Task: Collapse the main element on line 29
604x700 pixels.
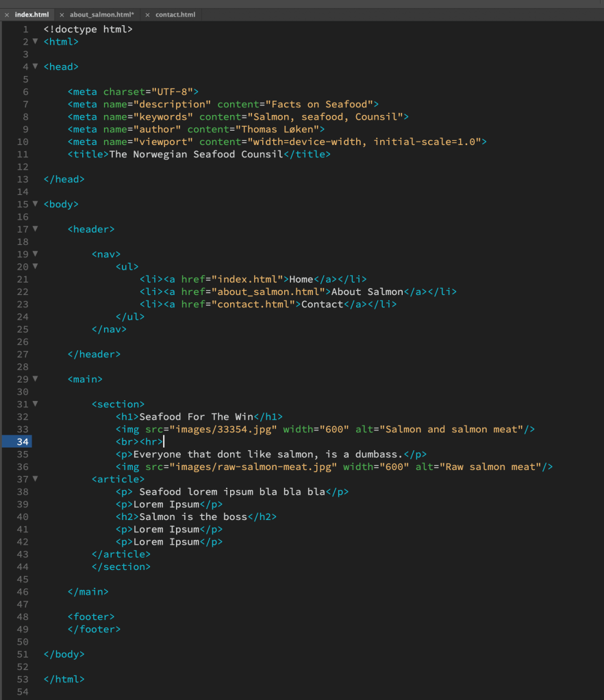Action: pos(35,378)
